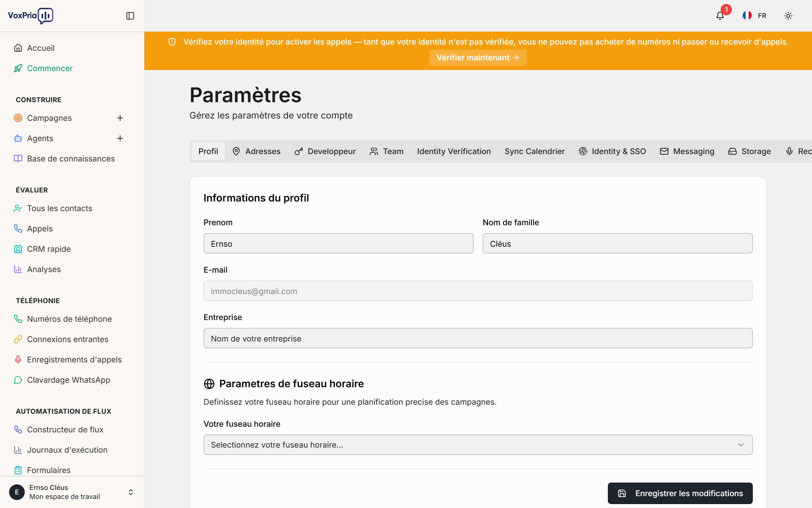Click Numéros de téléphone phone icon

18,319
